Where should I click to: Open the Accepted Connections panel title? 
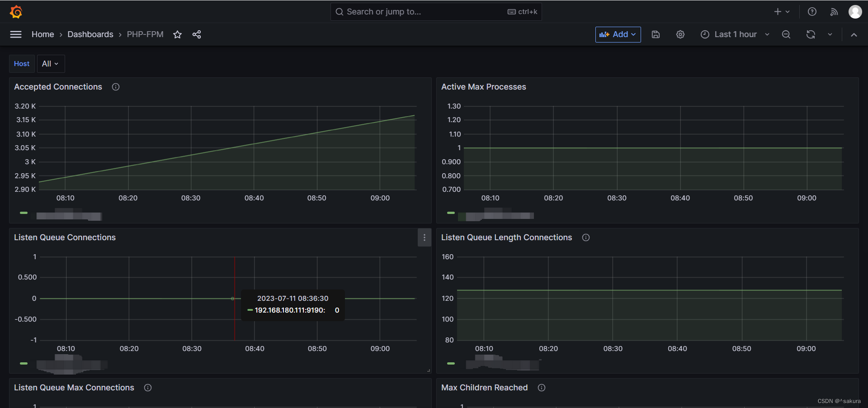tap(58, 87)
